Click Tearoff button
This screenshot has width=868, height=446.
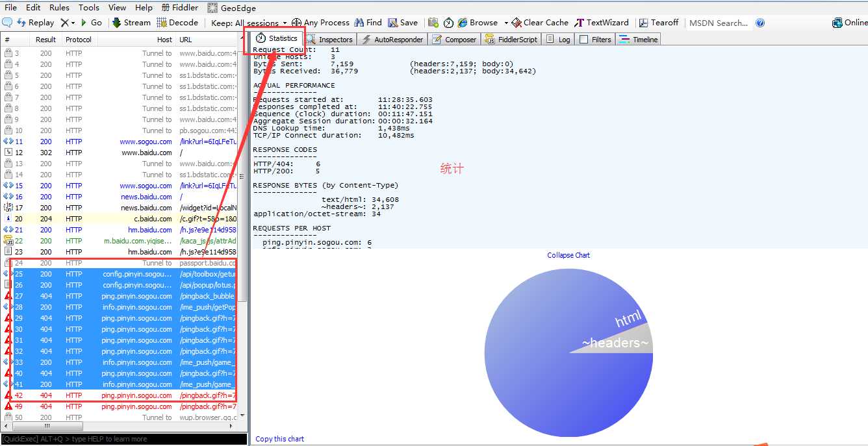point(659,23)
